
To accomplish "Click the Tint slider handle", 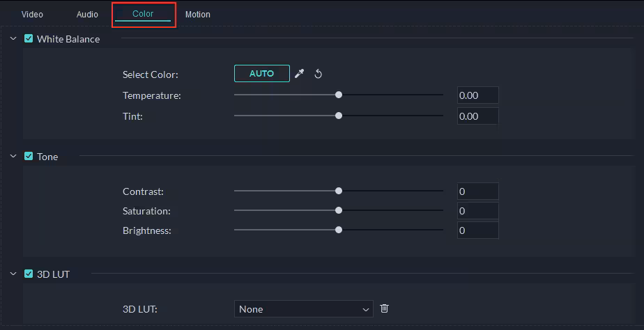I will click(339, 116).
